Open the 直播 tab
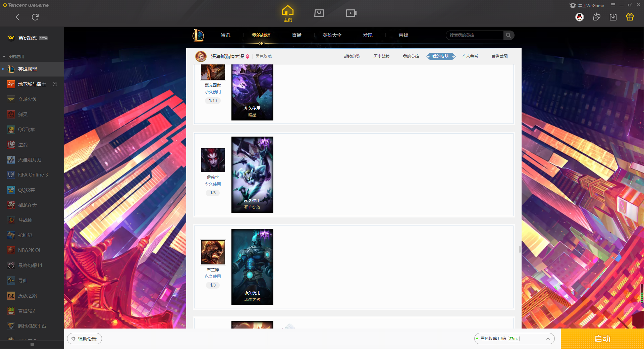 (297, 35)
